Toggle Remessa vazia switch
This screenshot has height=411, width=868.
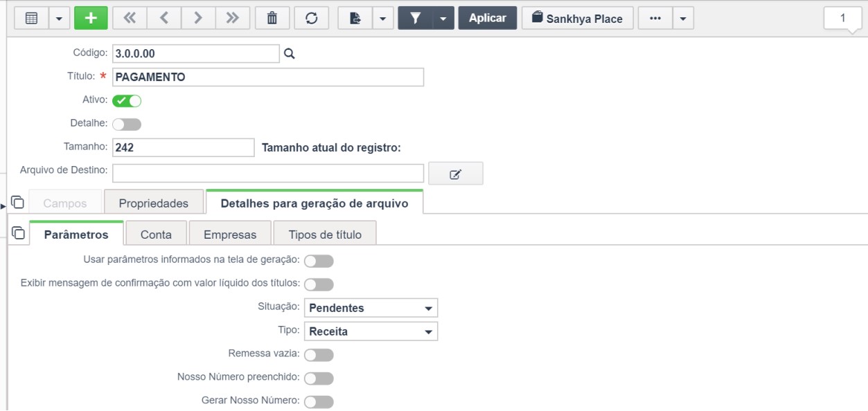[319, 355]
